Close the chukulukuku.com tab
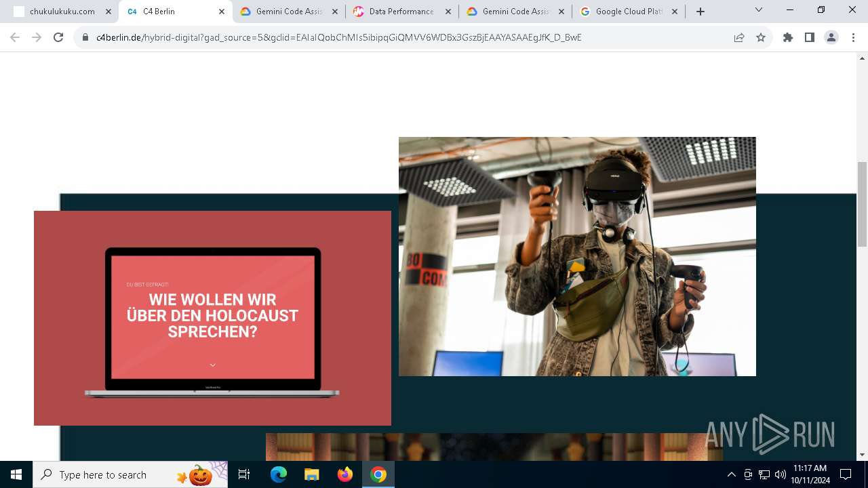The height and width of the screenshot is (488, 868). [x=108, y=12]
